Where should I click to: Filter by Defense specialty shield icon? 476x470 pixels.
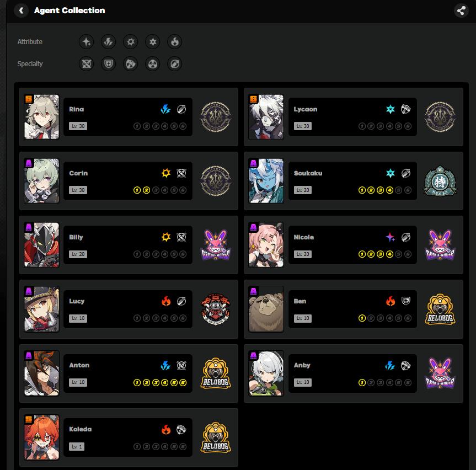tap(108, 64)
